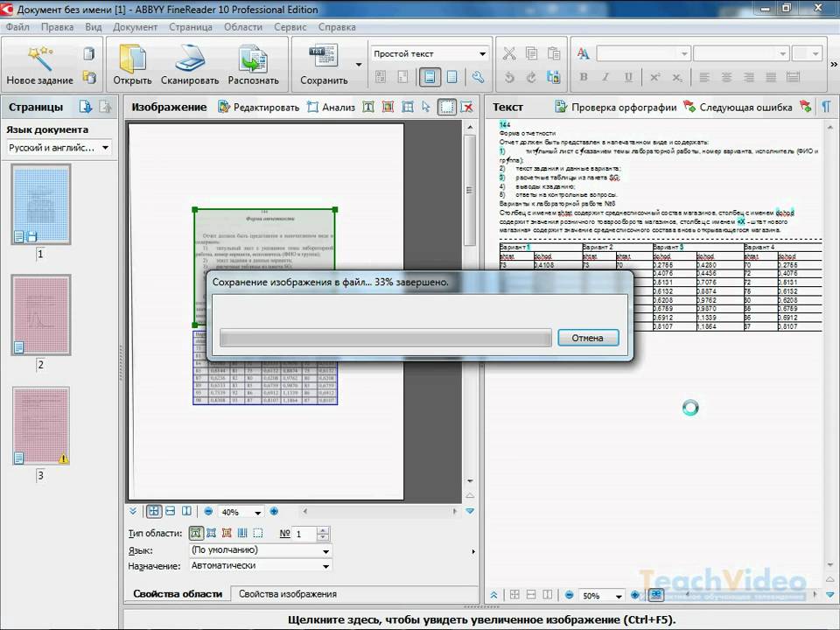Toggle Underline formatting

tap(628, 77)
